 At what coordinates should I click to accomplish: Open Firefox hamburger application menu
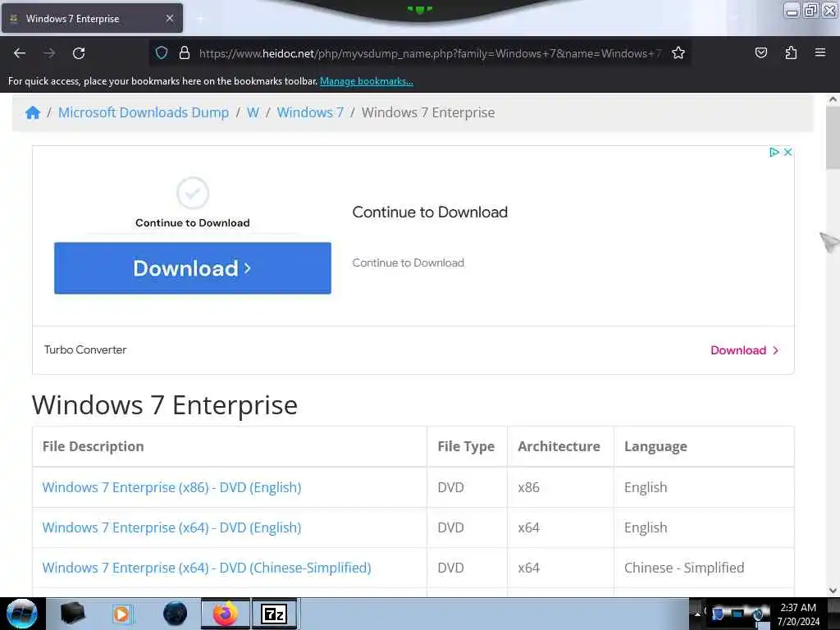tap(820, 52)
